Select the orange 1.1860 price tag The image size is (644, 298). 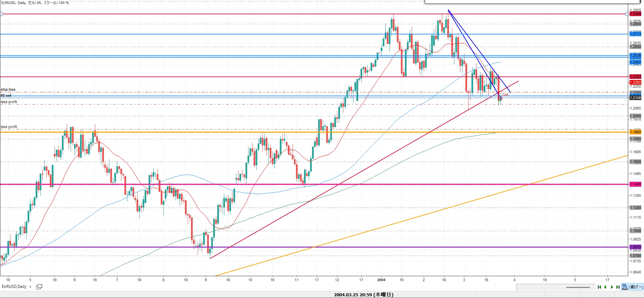(635, 132)
